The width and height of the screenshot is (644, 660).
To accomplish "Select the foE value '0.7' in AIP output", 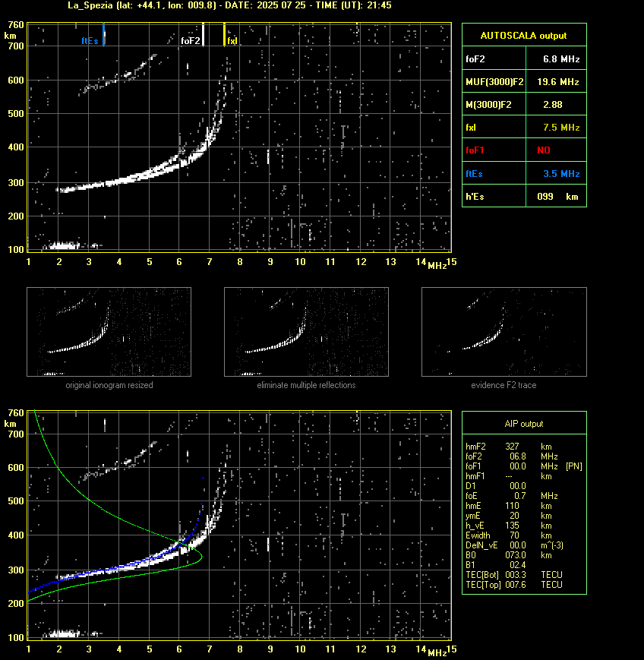I will [519, 496].
